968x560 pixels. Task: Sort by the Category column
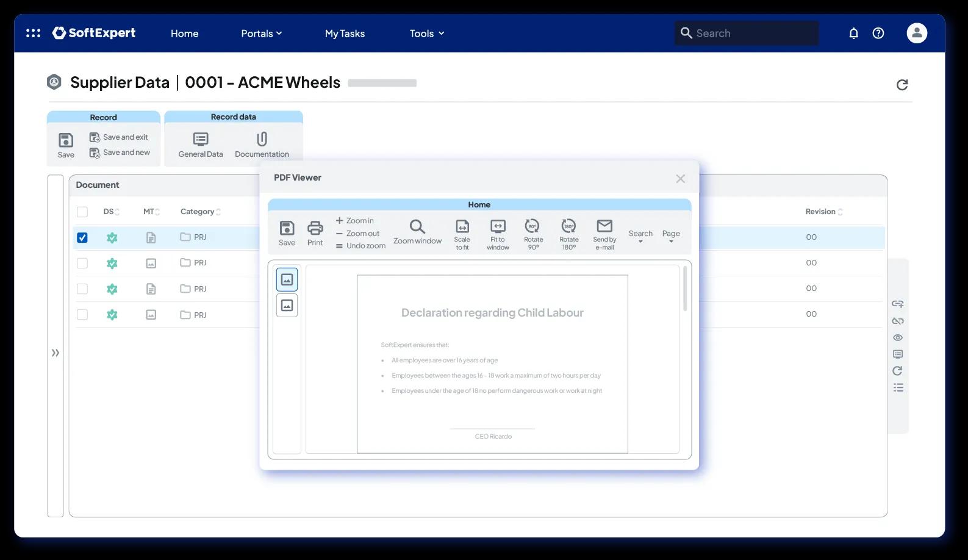tap(200, 212)
